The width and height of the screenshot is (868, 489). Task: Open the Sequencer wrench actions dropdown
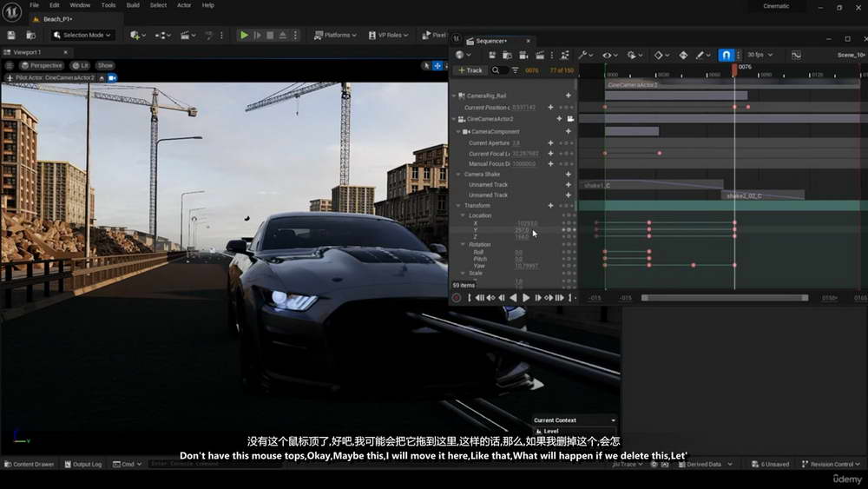coord(586,55)
